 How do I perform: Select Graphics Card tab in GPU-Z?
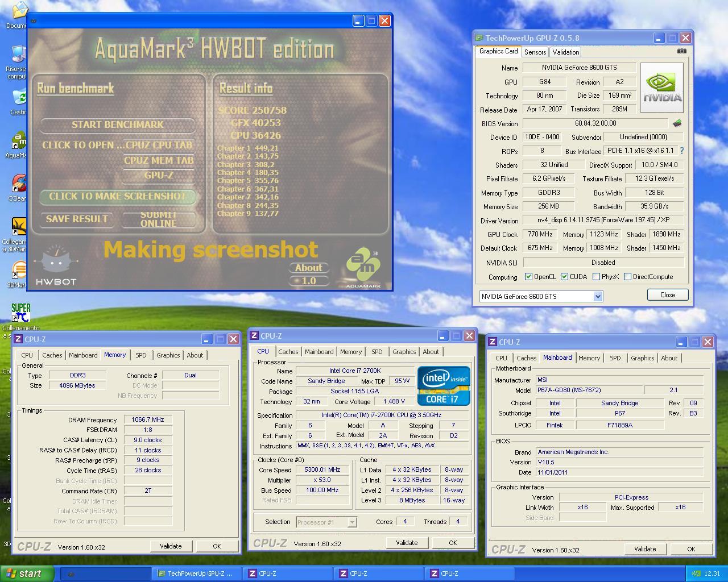[498, 51]
